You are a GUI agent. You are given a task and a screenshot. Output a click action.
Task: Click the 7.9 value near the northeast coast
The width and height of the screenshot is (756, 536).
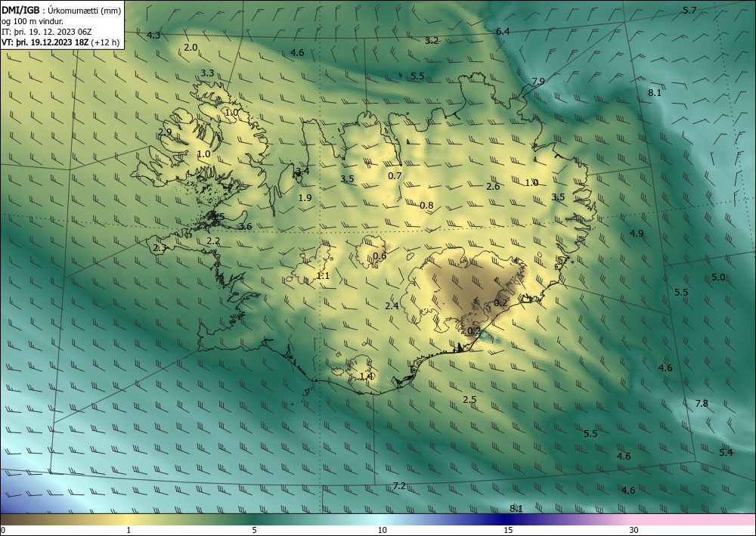[x=538, y=81]
